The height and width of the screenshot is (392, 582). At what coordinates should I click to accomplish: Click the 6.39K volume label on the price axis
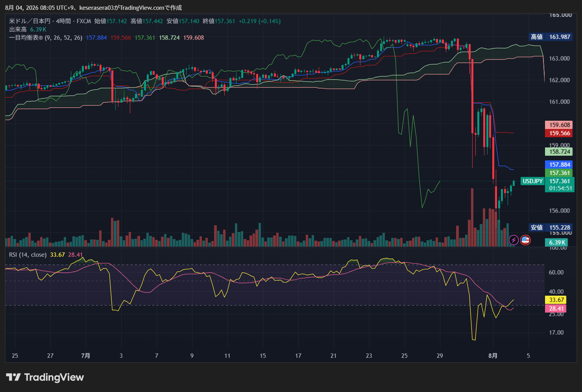click(x=556, y=242)
